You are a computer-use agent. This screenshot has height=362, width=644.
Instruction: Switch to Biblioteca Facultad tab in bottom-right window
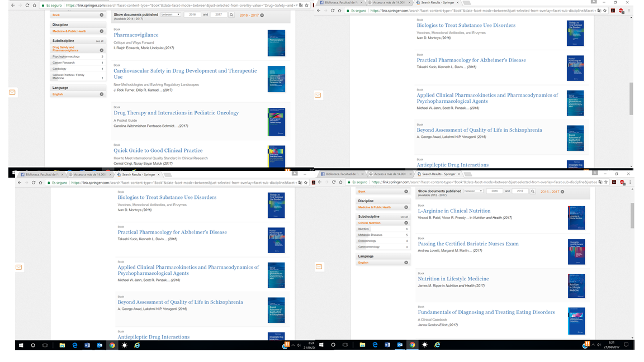[x=342, y=174]
